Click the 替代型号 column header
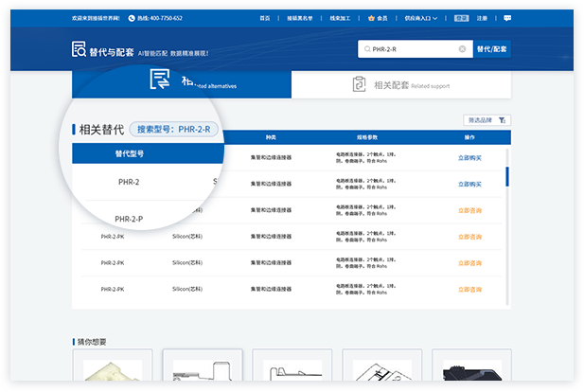Image resolution: width=584 pixels, height=392 pixels. 130,153
